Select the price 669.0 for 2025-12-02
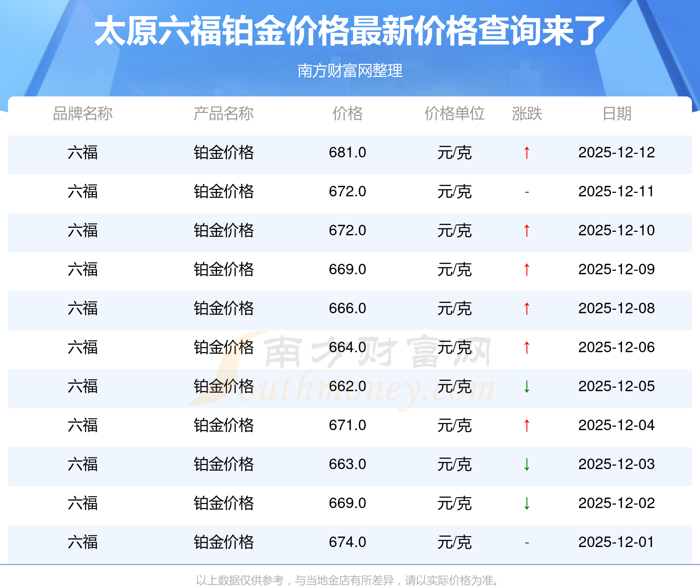Image resolution: width=700 pixels, height=588 pixels. click(x=347, y=503)
